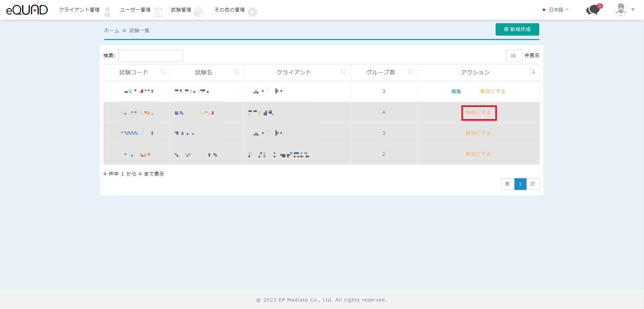Click the 検索 search input field

(150, 56)
